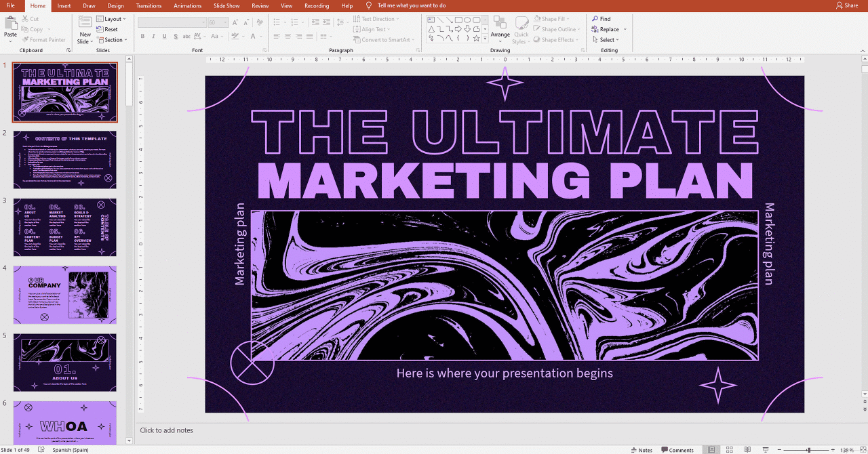The width and height of the screenshot is (868, 454).
Task: Toggle the Notes pane in status bar
Action: (x=642, y=450)
